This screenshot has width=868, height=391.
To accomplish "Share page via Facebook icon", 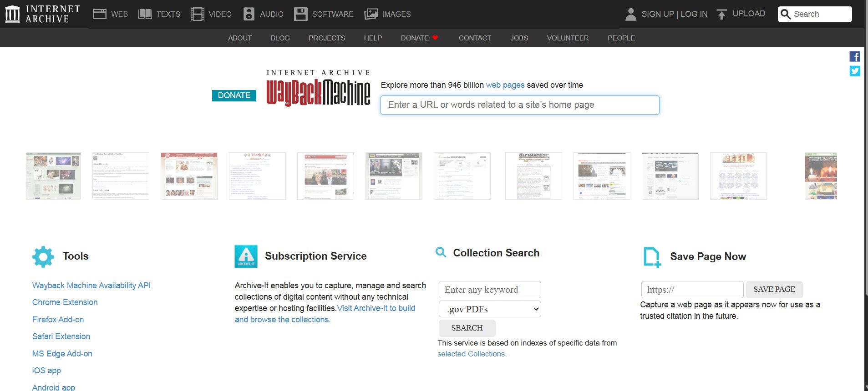I will 854,56.
